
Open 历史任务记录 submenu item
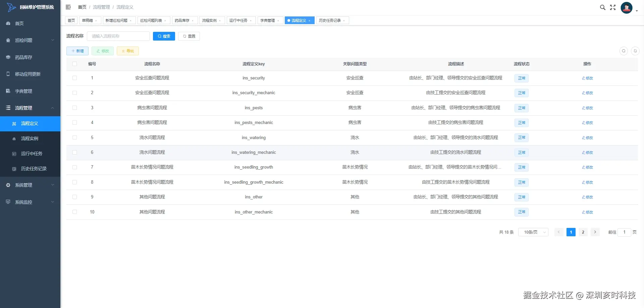[30, 169]
